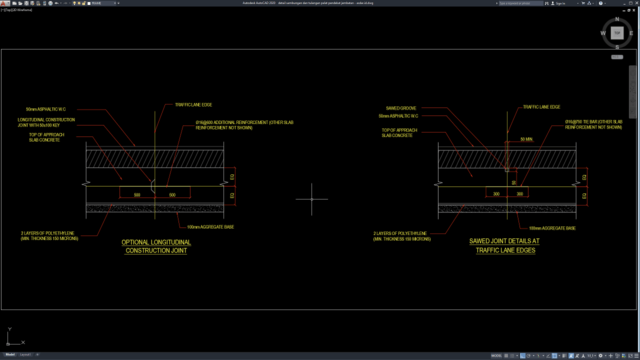
Task: Select the left 'TRAFFIC LANE EDGE' label
Action: point(193,105)
